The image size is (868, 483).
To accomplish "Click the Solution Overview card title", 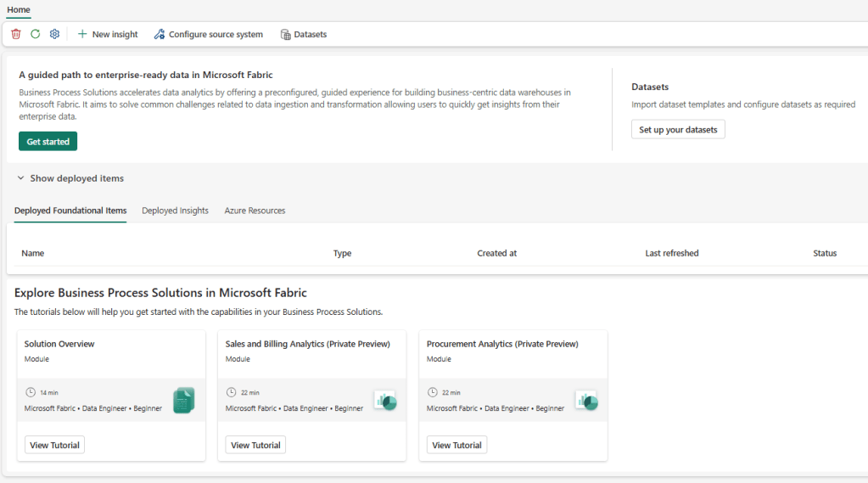I will click(59, 344).
